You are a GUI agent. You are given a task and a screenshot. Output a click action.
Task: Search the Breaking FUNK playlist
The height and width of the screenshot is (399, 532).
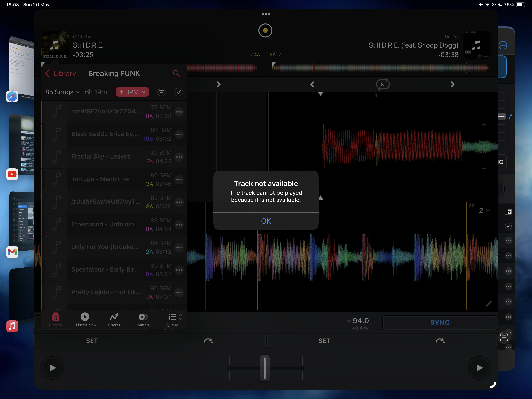[176, 73]
